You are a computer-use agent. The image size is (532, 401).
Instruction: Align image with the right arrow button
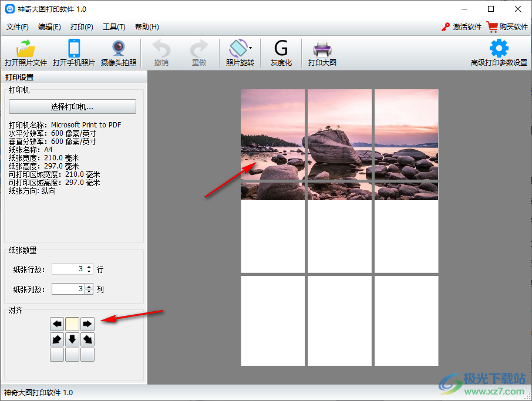pyautogui.click(x=87, y=324)
